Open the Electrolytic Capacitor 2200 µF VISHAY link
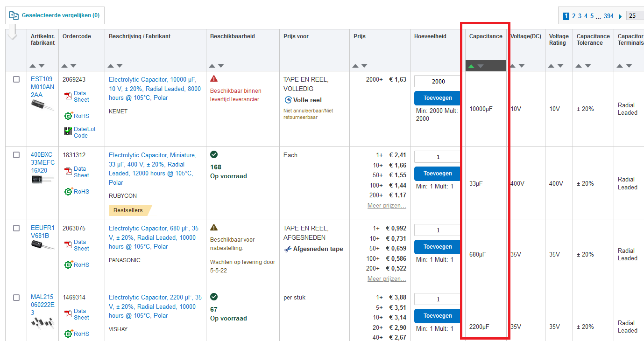 click(155, 306)
